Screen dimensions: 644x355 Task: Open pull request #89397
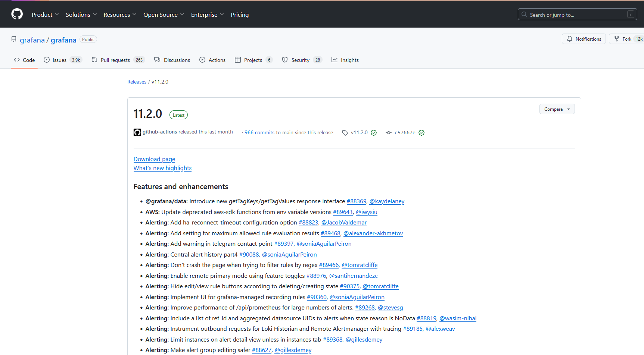(x=284, y=244)
